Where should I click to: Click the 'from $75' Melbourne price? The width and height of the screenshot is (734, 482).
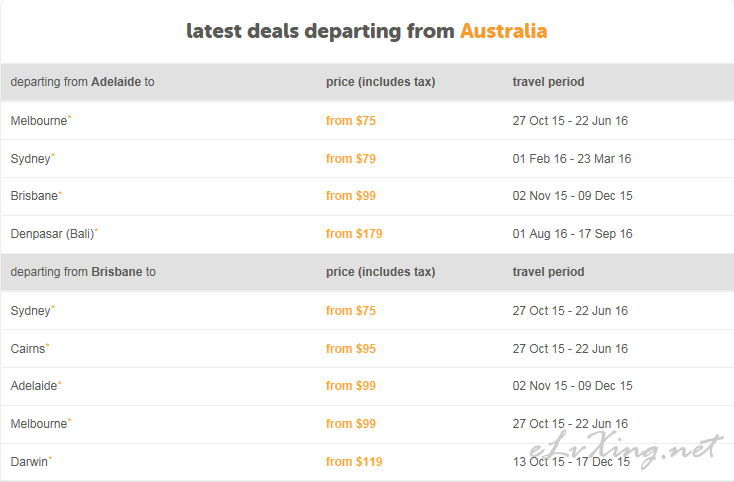351,121
